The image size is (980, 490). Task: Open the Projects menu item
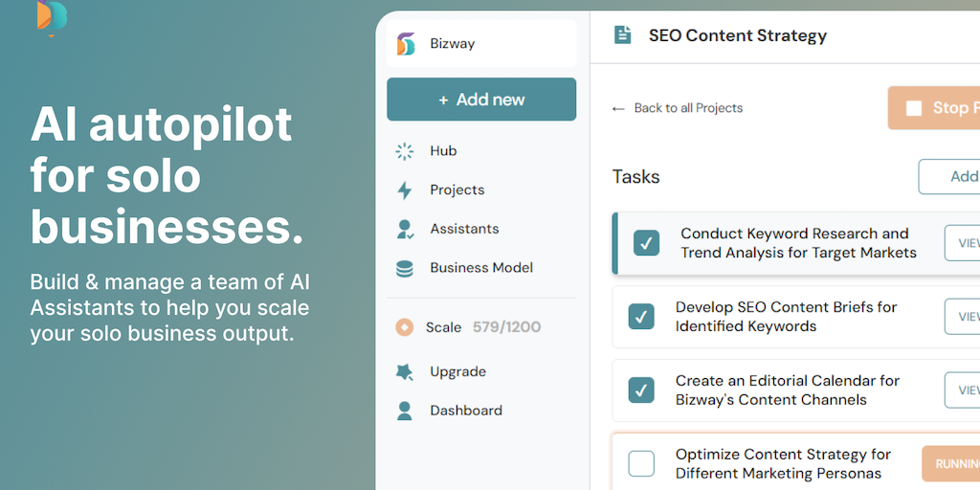click(457, 190)
